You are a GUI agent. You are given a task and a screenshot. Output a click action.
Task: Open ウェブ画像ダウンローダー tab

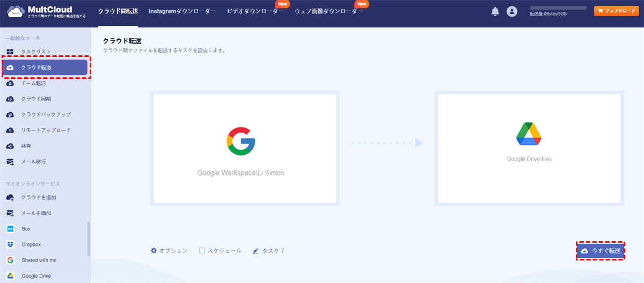pos(328,11)
